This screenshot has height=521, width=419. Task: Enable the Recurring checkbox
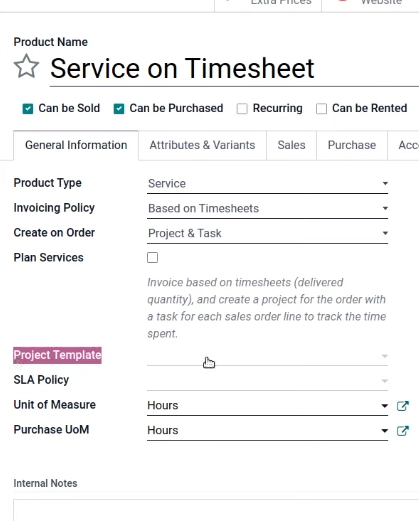pos(242,109)
